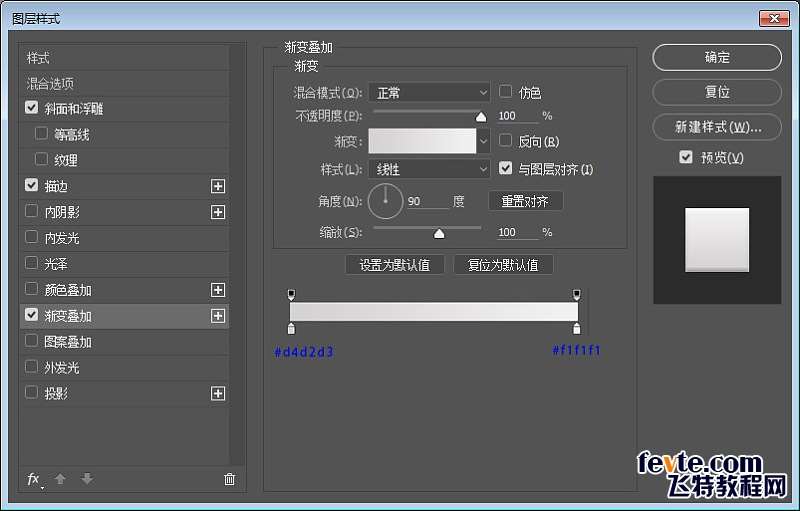
Task: Enable the 内阴影 checkbox
Action: 32,211
